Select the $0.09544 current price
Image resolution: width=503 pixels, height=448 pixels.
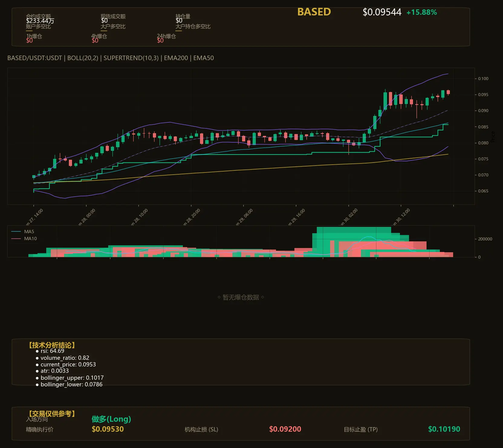click(382, 12)
